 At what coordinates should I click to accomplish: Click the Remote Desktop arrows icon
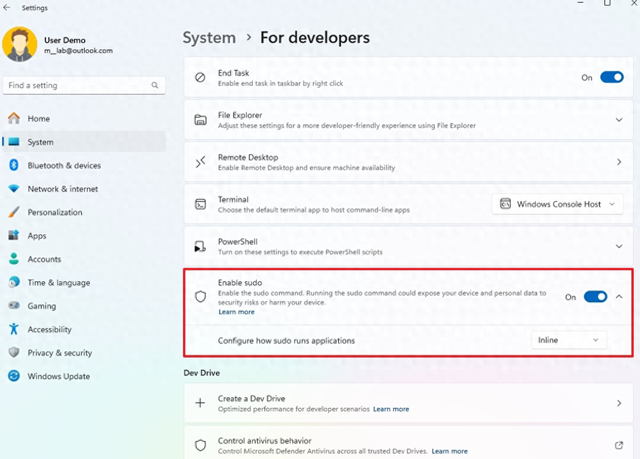click(x=200, y=162)
